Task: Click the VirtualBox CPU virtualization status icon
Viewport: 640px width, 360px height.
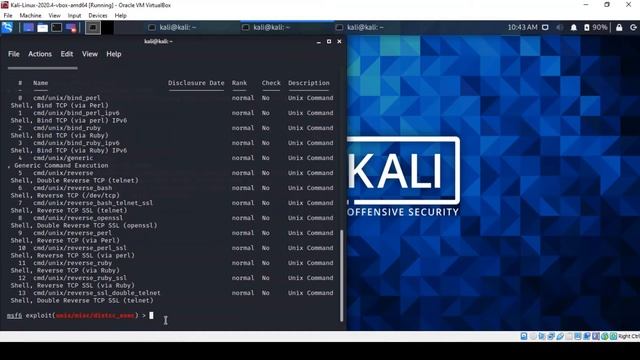Action: pyautogui.click(x=596, y=336)
